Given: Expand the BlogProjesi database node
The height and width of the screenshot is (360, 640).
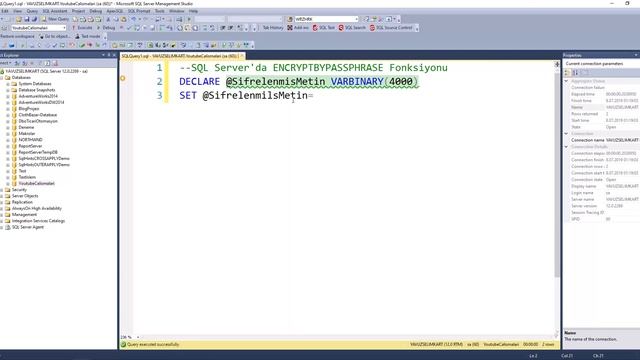Looking at the screenshot, I should coord(8,109).
